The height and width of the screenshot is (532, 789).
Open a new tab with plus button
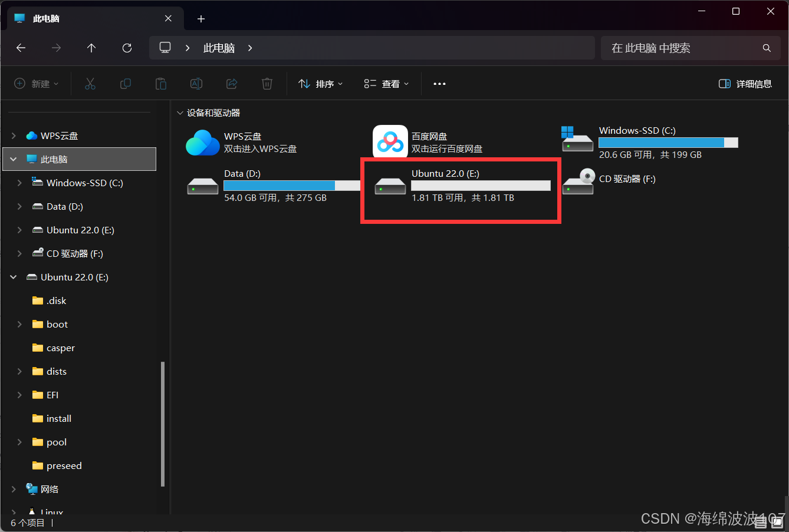click(201, 19)
